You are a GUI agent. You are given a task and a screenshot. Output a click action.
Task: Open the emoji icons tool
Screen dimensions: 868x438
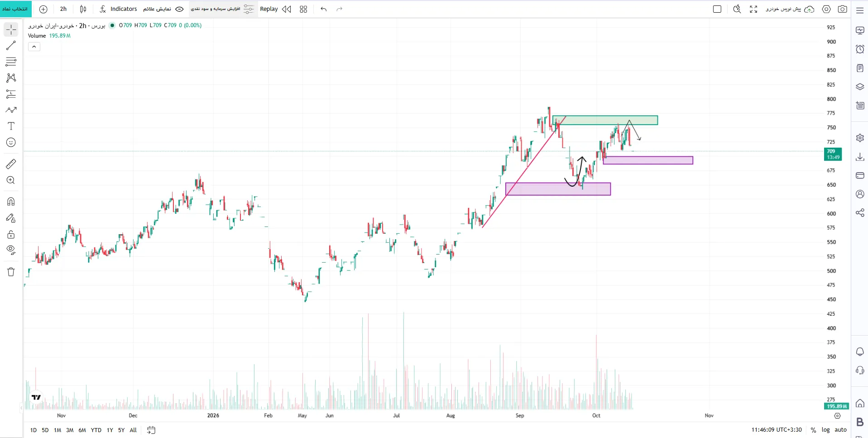pyautogui.click(x=11, y=143)
